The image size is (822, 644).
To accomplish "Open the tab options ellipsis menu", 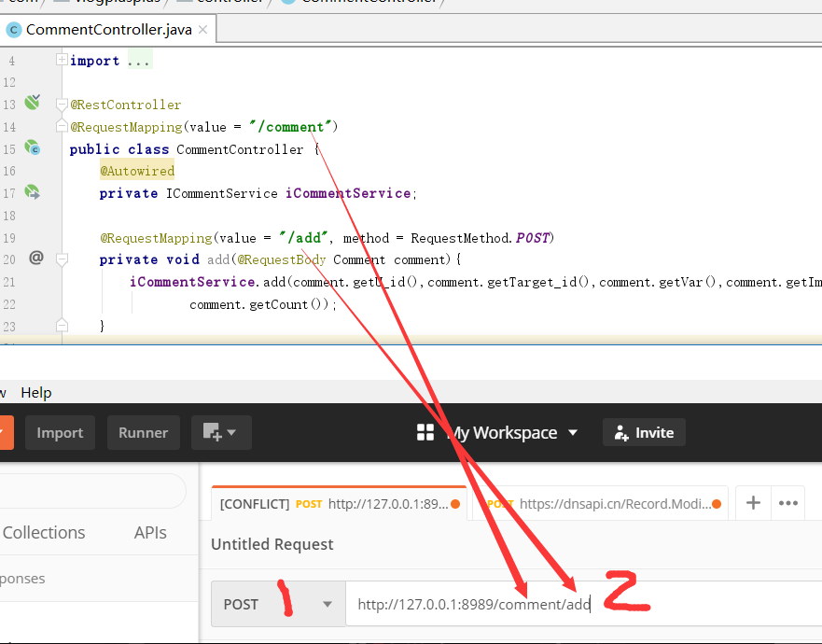I will pos(787,503).
